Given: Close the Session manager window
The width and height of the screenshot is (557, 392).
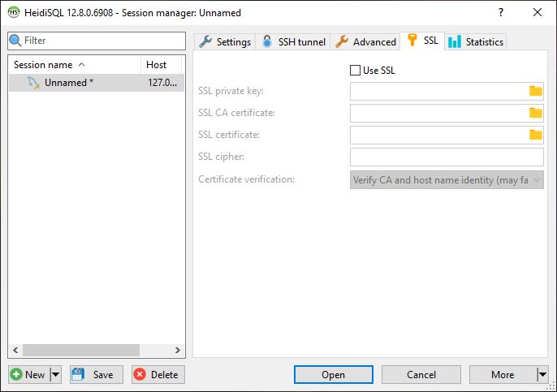Looking at the screenshot, I should point(538,12).
